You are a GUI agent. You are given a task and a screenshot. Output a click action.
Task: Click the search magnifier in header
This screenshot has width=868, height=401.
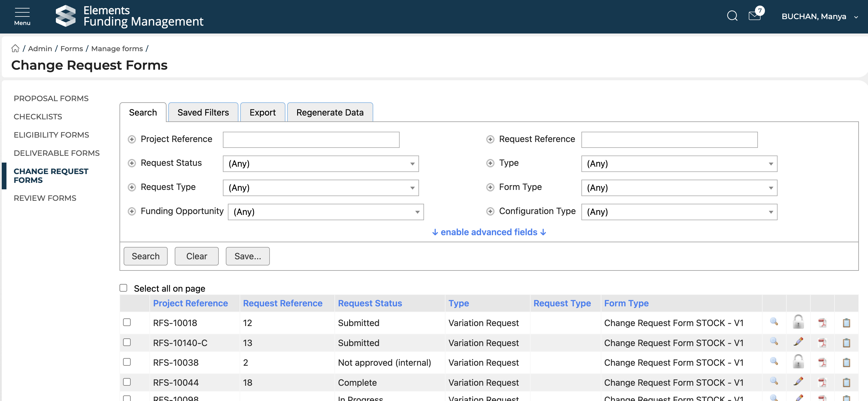732,16
